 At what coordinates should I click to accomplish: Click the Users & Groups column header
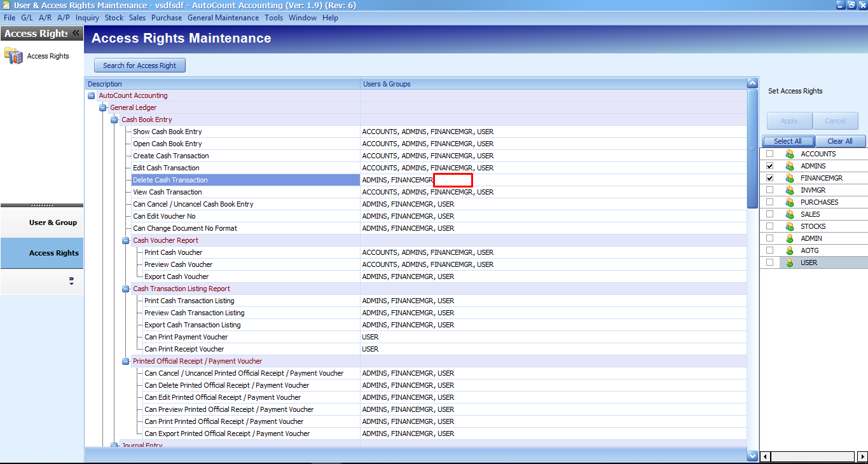pos(554,84)
